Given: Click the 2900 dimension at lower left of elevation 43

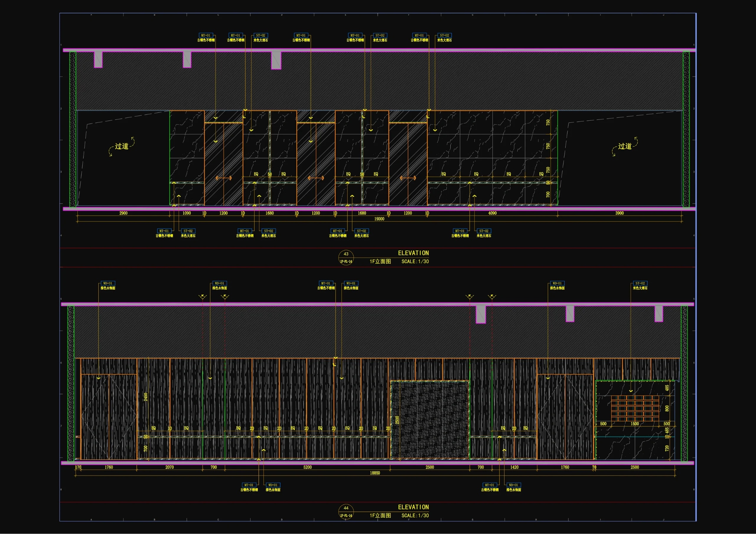Looking at the screenshot, I should coord(123,213).
